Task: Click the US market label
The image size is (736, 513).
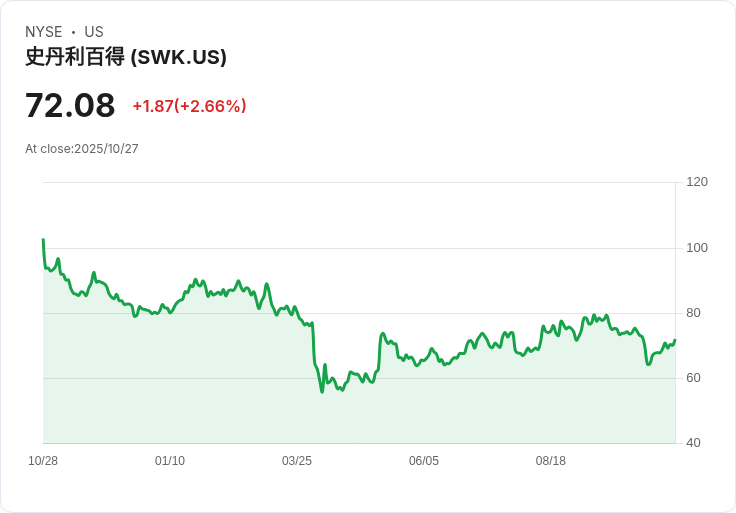Action: 94,32
